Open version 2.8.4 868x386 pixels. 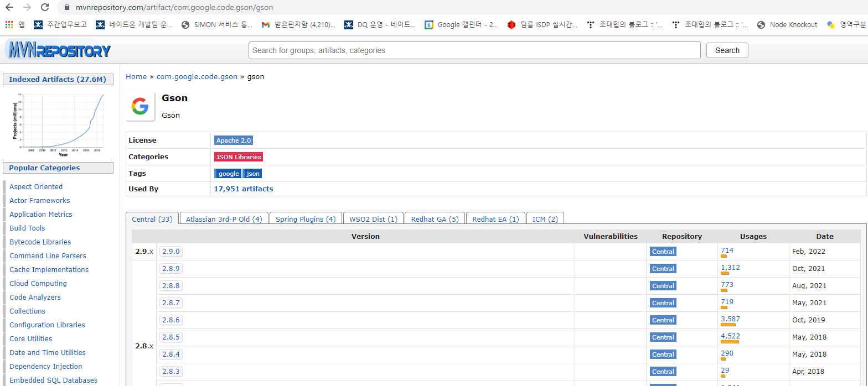pos(171,354)
